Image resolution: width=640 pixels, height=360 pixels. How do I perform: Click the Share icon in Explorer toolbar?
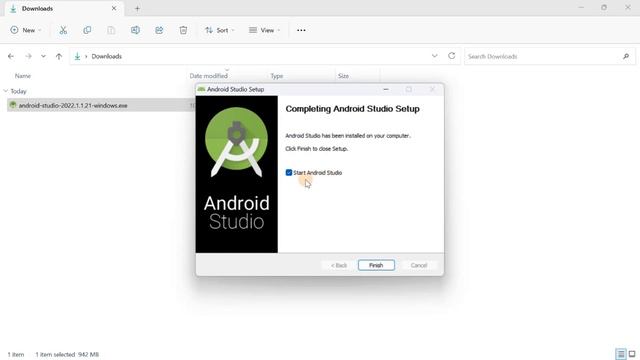pyautogui.click(x=159, y=30)
